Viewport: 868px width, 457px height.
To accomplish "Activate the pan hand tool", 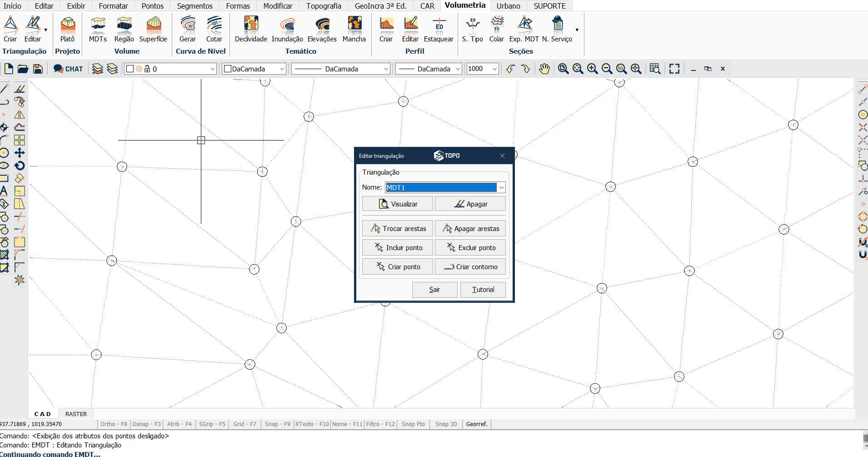I will 544,69.
